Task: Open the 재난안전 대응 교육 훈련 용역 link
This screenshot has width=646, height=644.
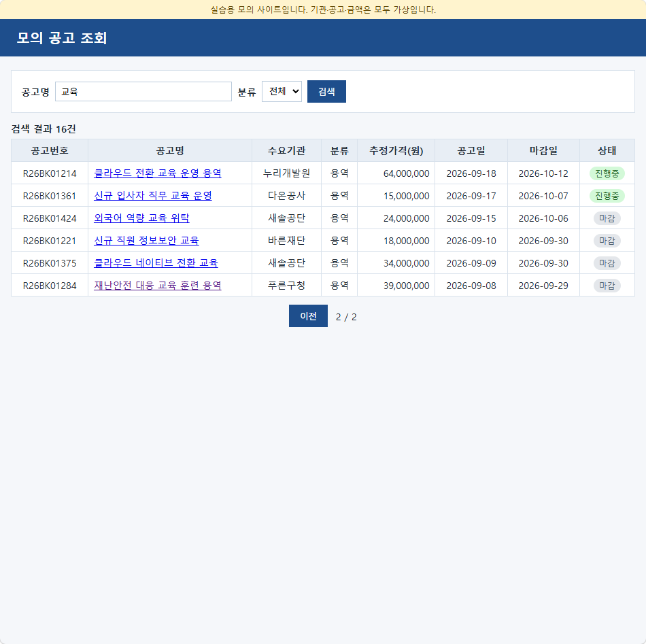Action: [157, 286]
